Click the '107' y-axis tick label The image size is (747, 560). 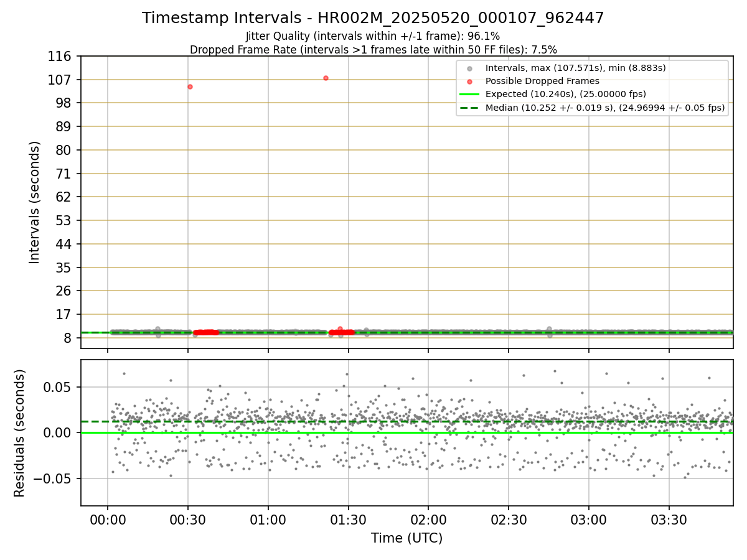(61, 80)
